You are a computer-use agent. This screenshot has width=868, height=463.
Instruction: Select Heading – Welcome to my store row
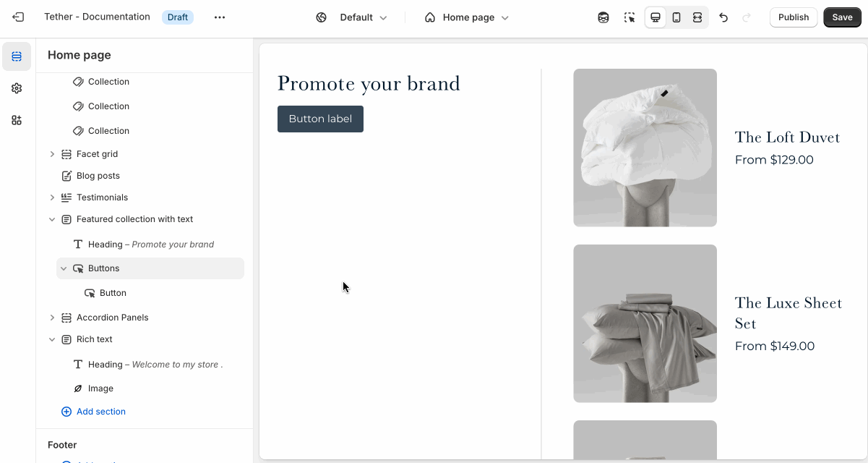coord(150,365)
